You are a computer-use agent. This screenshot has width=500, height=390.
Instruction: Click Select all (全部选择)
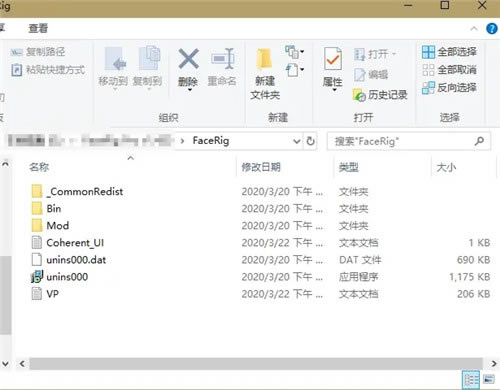coord(449,52)
